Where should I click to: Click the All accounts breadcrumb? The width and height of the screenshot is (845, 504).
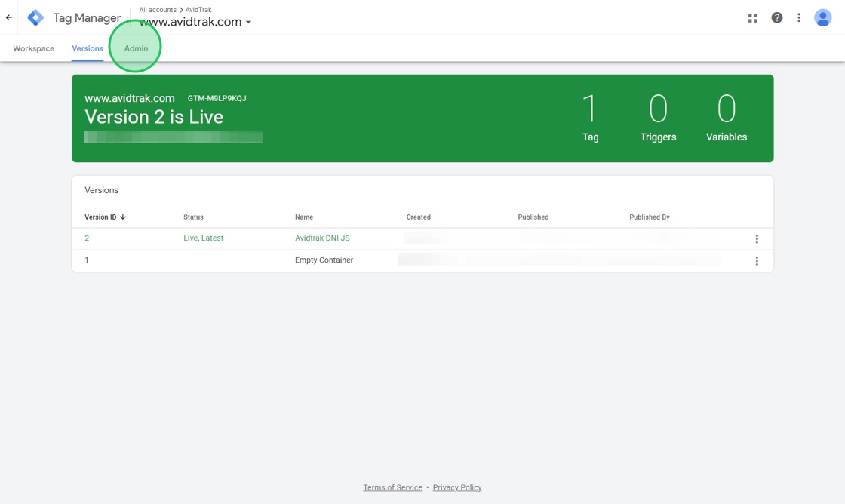pyautogui.click(x=158, y=10)
